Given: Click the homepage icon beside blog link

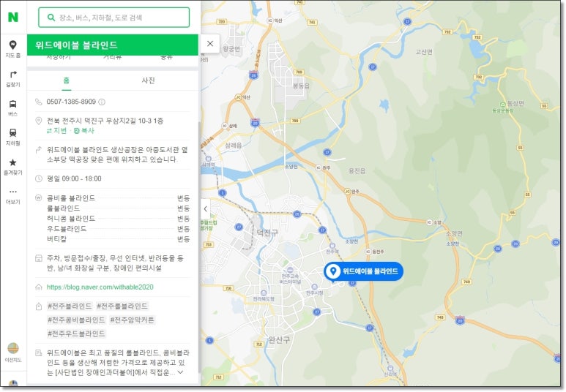Looking at the screenshot, I should point(39,287).
